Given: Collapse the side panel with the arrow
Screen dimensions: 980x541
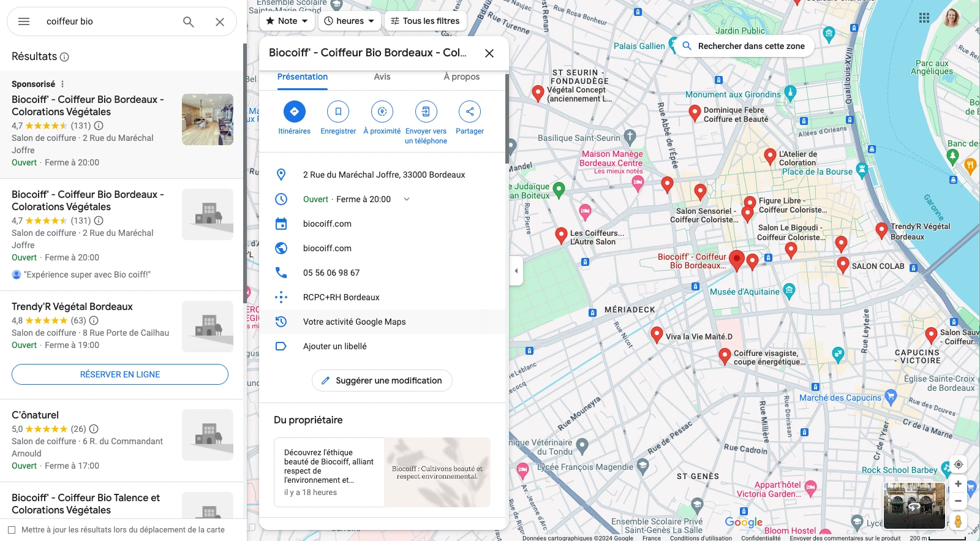Looking at the screenshot, I should click(516, 271).
